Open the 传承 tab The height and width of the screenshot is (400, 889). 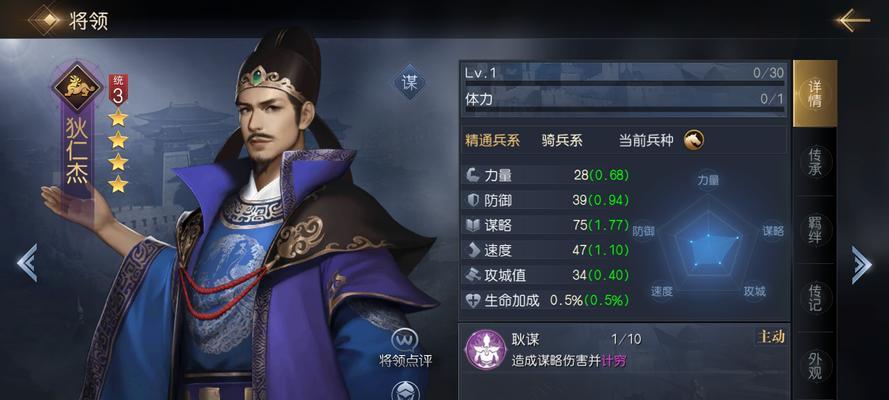click(815, 162)
